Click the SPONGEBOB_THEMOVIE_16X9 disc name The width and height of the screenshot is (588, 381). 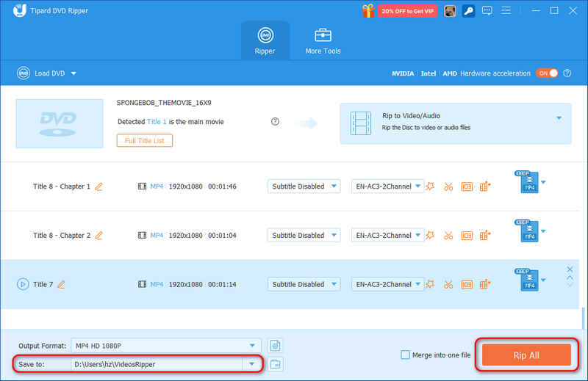point(164,103)
